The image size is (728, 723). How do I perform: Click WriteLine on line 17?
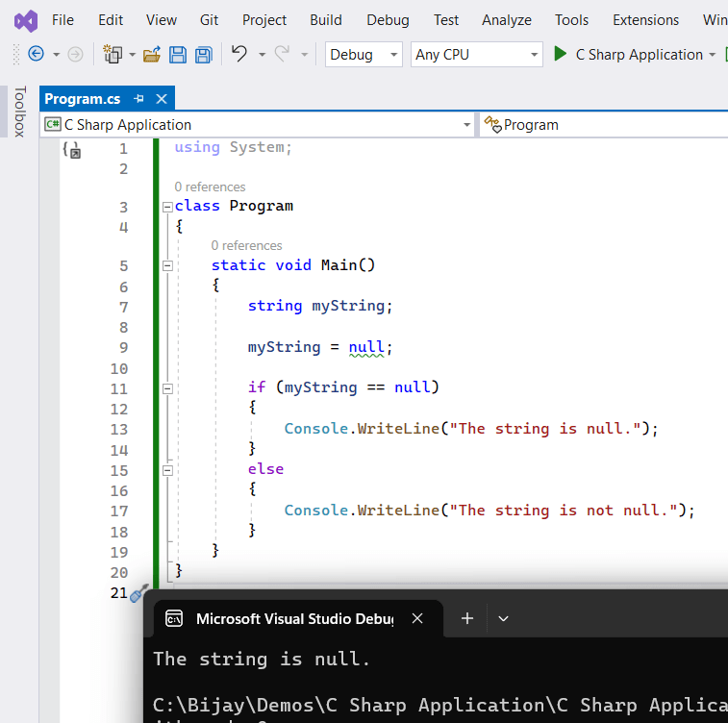398,510
